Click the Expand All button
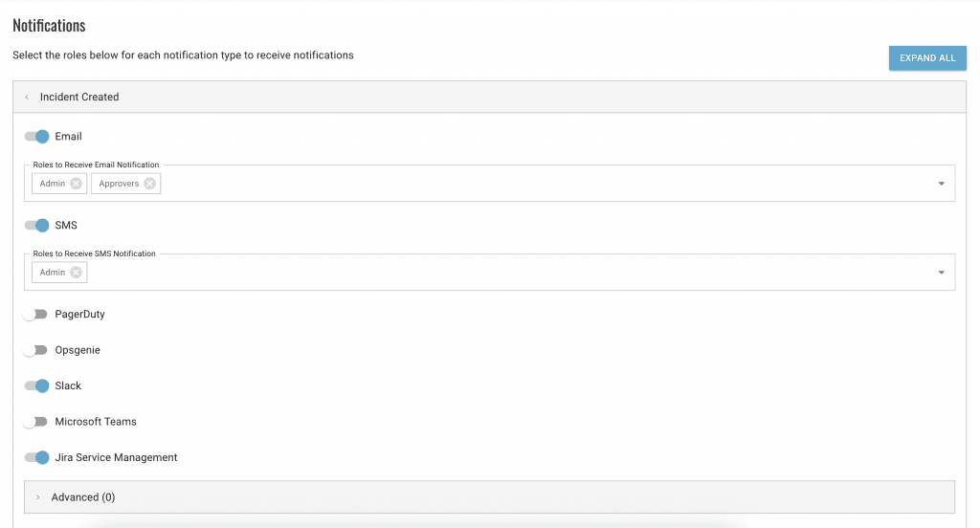 pyautogui.click(x=927, y=58)
